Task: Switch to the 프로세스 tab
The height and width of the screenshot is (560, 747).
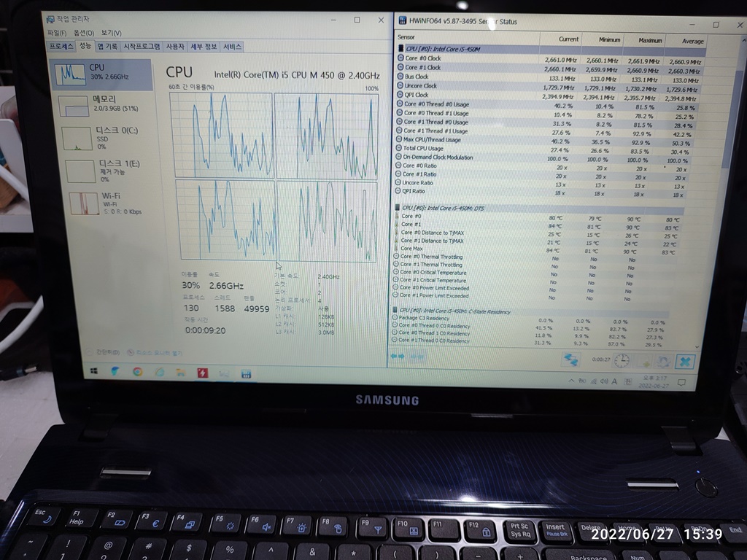Action: [62, 46]
